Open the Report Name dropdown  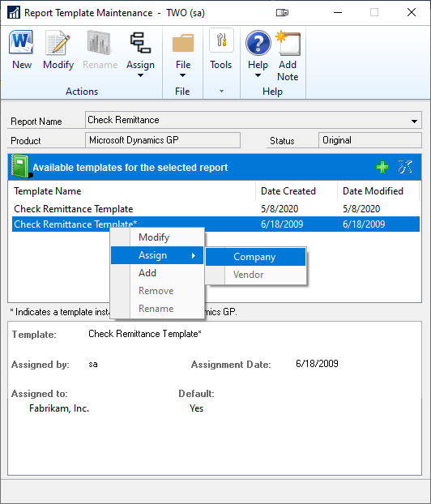point(414,122)
